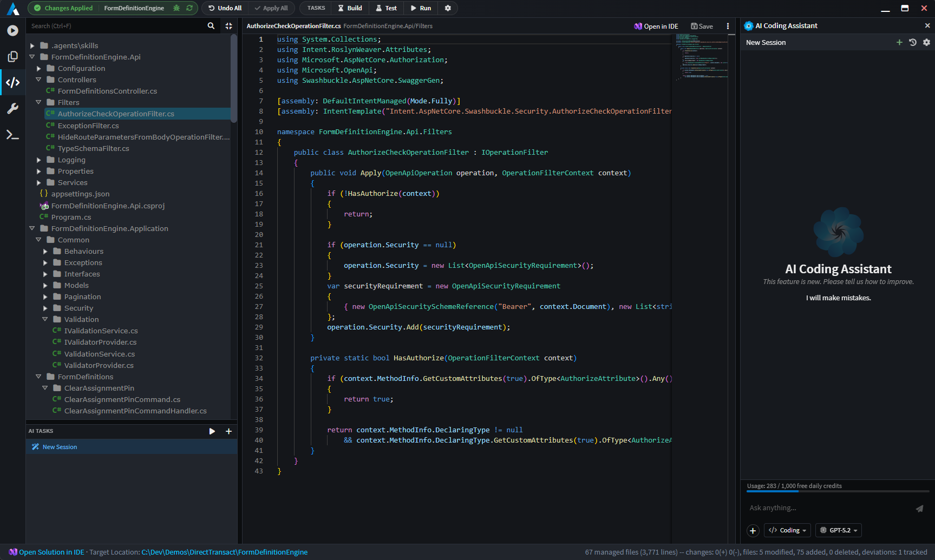Start a new AI session plus icon

(x=899, y=42)
